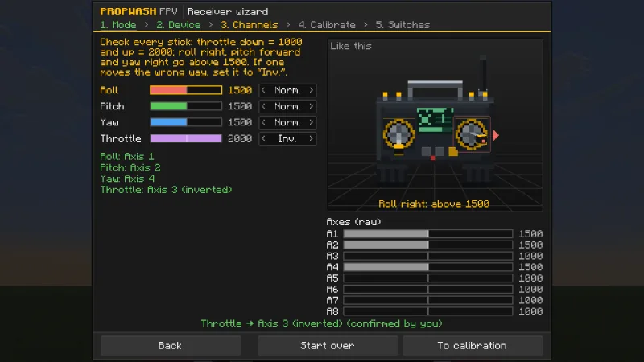Go to the 1. Mode step
644x362 pixels.
(x=118, y=25)
